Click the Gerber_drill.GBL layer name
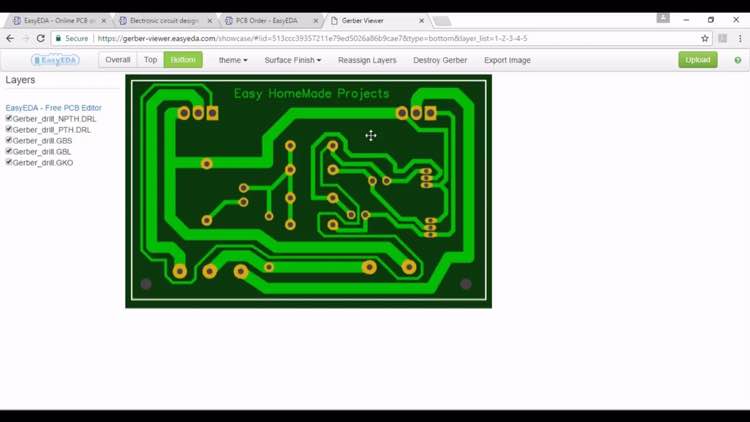 tap(42, 152)
